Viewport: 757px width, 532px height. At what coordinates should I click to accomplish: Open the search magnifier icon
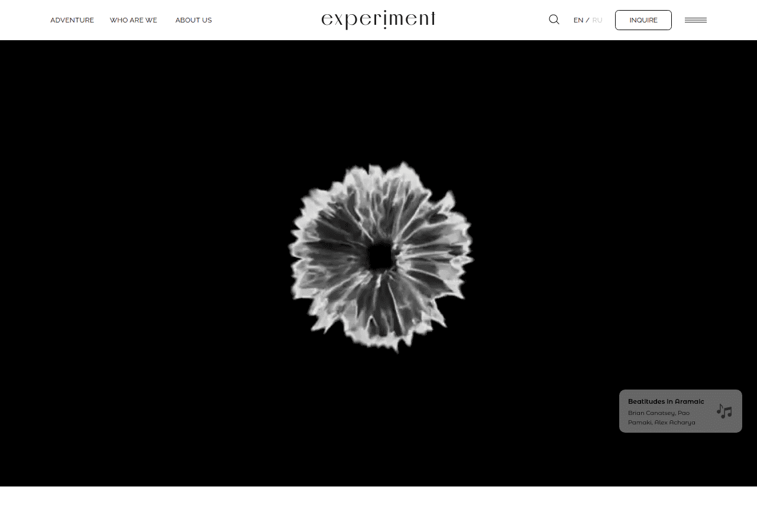[554, 20]
